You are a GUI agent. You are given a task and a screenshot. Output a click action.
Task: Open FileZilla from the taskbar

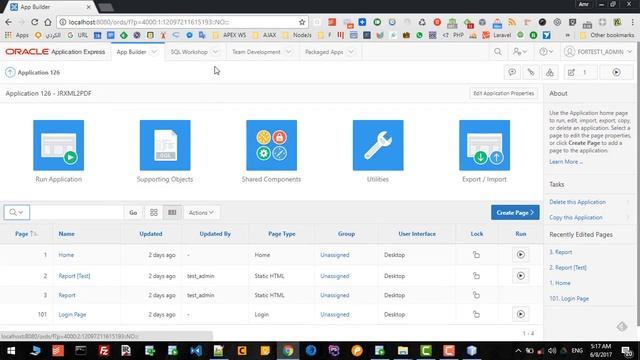104,351
